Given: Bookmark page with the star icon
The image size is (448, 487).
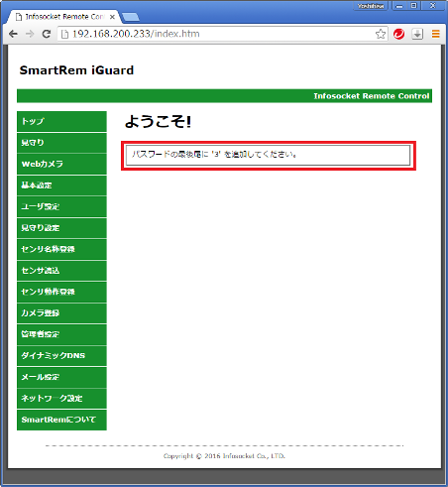Looking at the screenshot, I should (381, 34).
